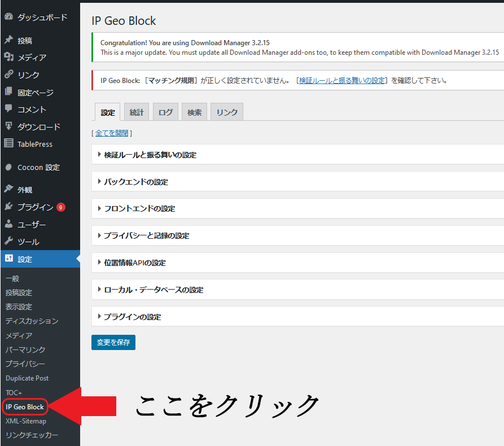504x446 pixels.
Task: Click the ユーザー menu label
Action: click(x=32, y=225)
